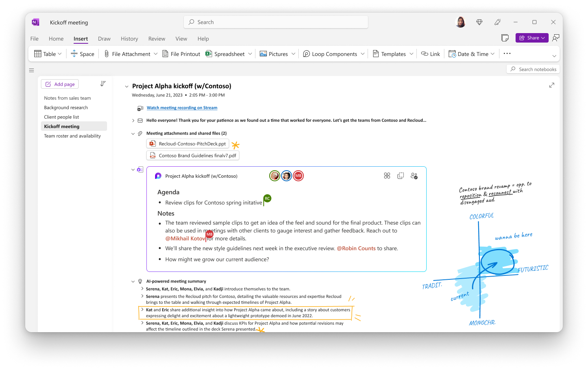
Task: Open the Feed panel icon
Action: coord(505,37)
